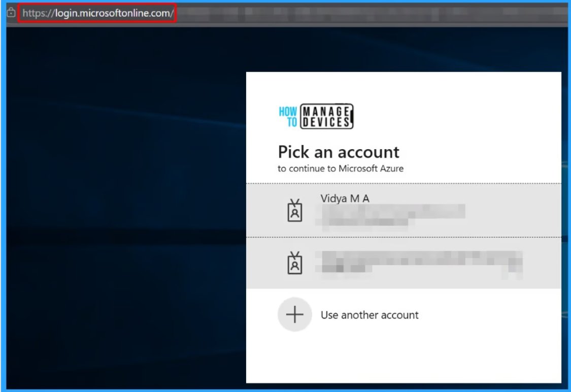
Task: Click the badge icon beside Vidya M A
Action: tap(294, 210)
